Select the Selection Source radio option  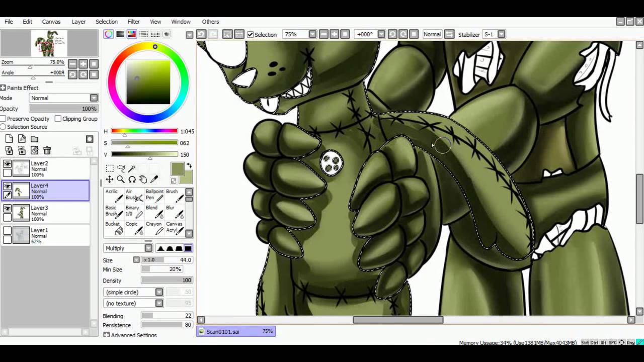3,127
